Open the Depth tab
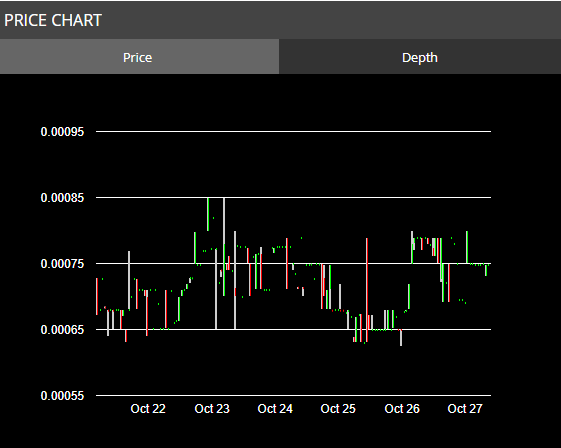Viewport: 561px width, 448px height. pyautogui.click(x=420, y=57)
